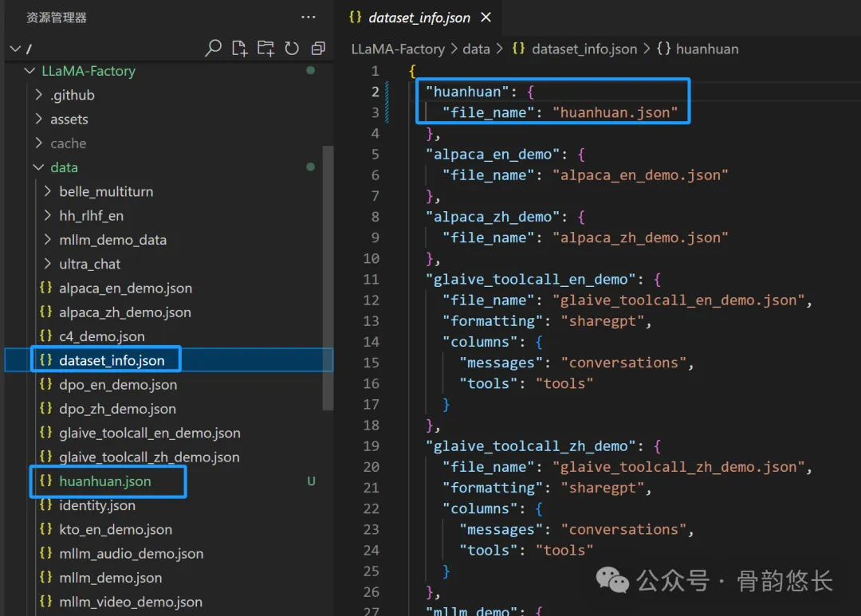Open kto_en_demo.json file
This screenshot has width=861, height=616.
click(x=116, y=529)
